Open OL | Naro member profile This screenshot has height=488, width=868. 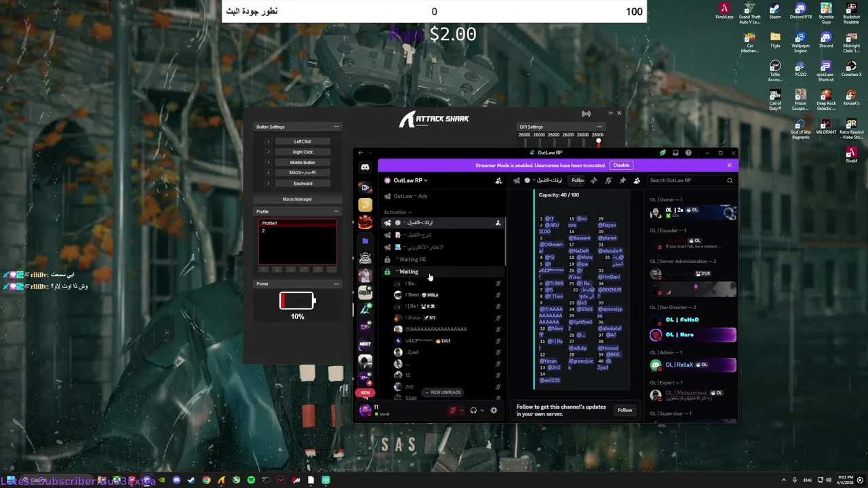tap(692, 335)
